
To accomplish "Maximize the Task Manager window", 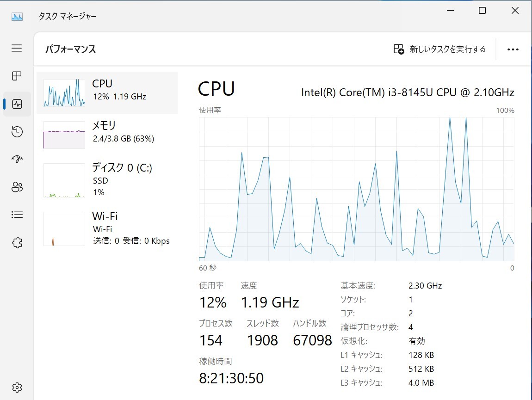I will [x=482, y=11].
